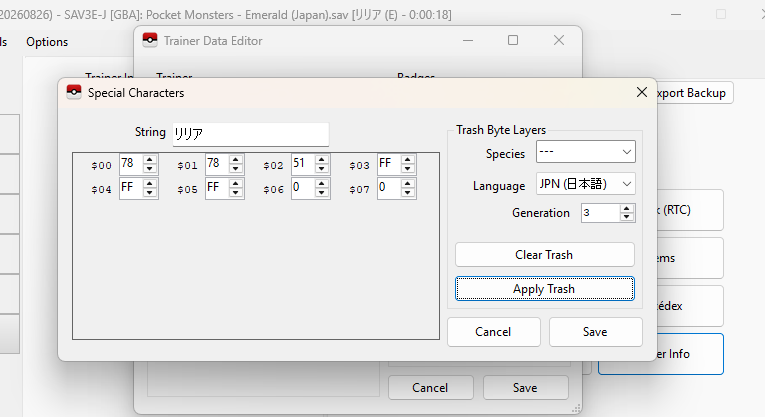The image size is (765, 417).
Task: Click the $04 byte value field
Action: (131, 188)
